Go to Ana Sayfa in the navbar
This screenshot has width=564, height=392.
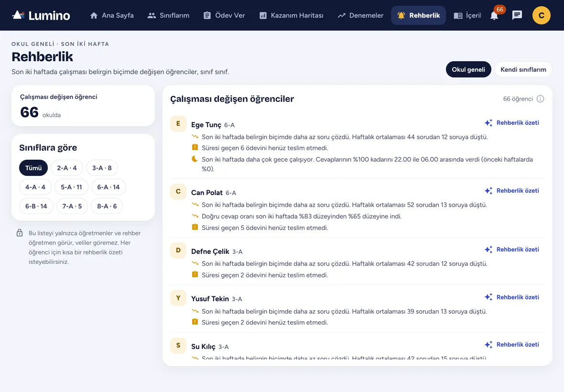coord(111,15)
